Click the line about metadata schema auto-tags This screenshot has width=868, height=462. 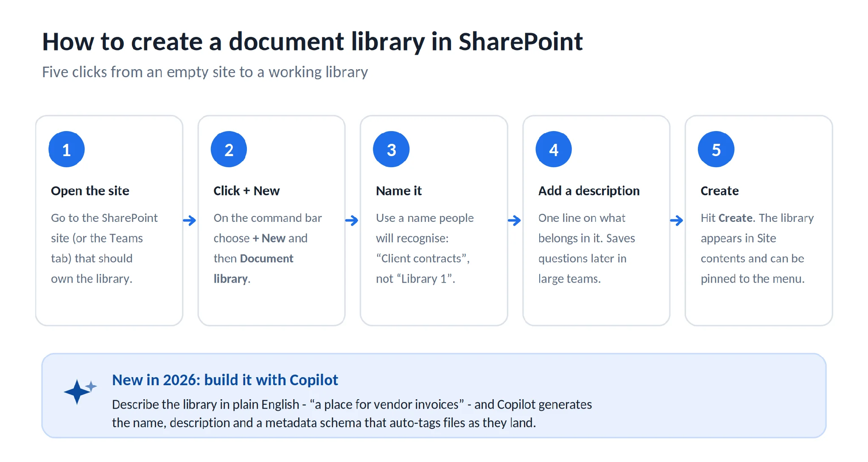pos(324,423)
